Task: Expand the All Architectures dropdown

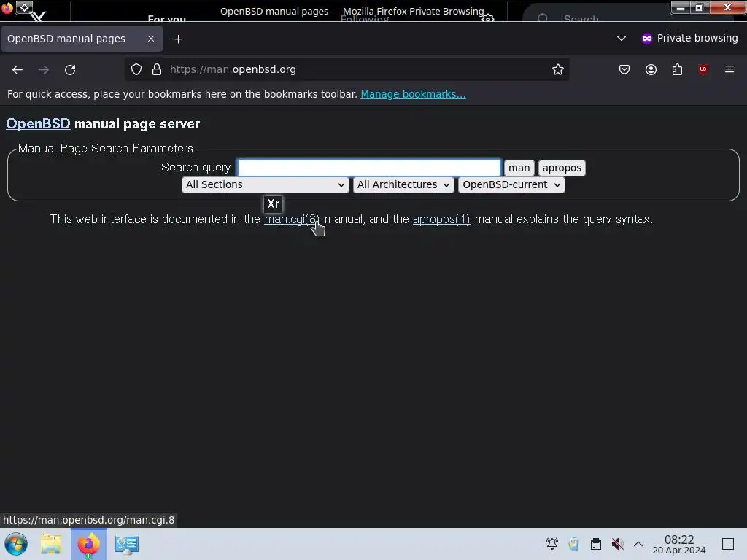Action: pyautogui.click(x=403, y=184)
